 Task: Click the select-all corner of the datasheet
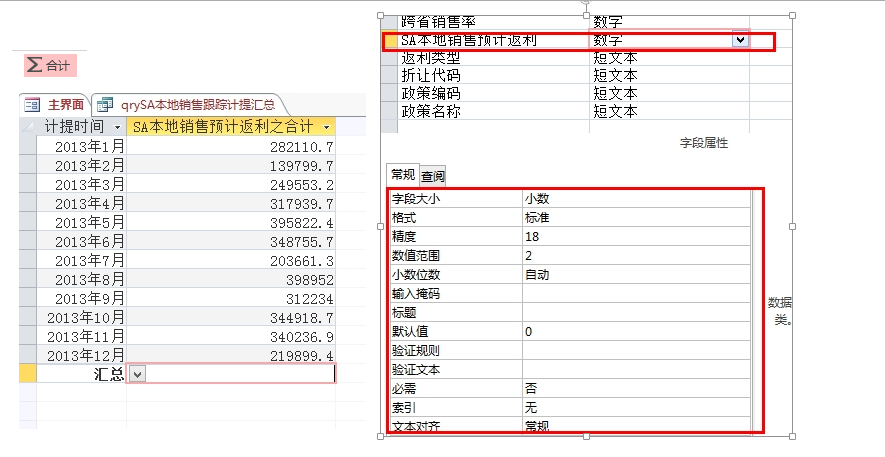coord(27,127)
